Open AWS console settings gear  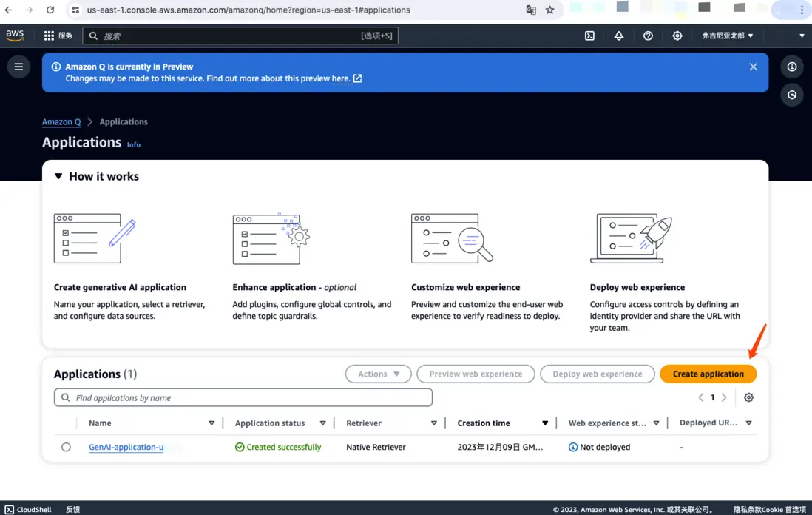pos(677,36)
